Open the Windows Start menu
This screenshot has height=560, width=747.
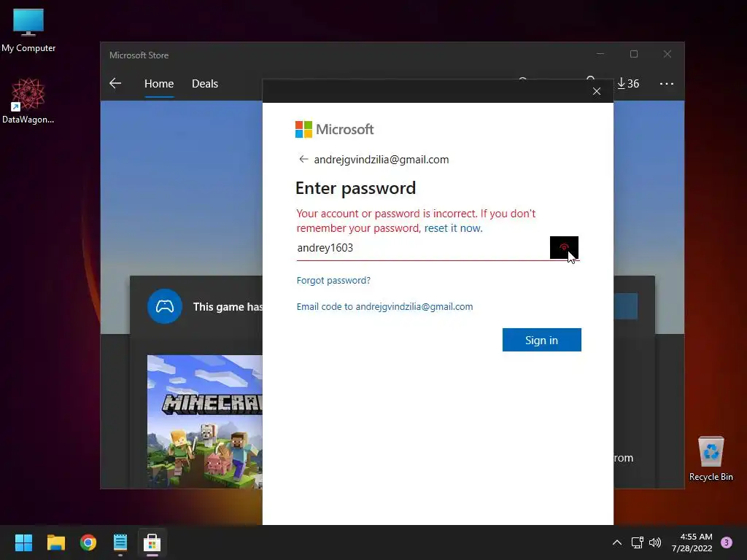pyautogui.click(x=23, y=542)
